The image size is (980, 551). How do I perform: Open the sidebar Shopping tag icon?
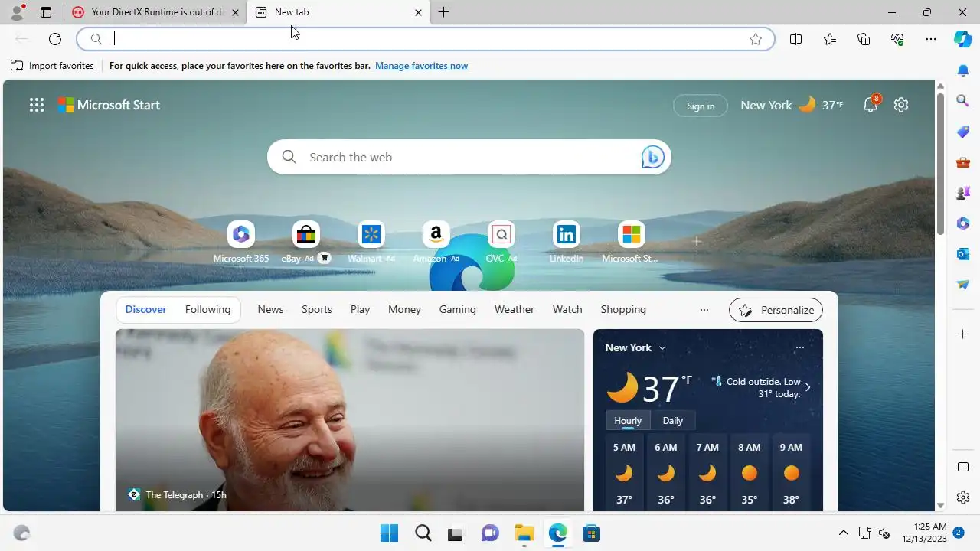click(963, 131)
